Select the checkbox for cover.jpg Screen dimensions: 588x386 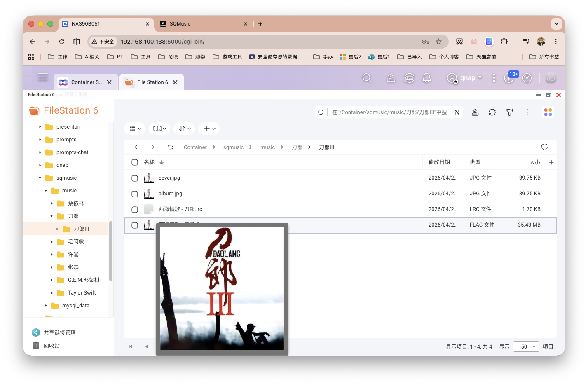(x=134, y=178)
